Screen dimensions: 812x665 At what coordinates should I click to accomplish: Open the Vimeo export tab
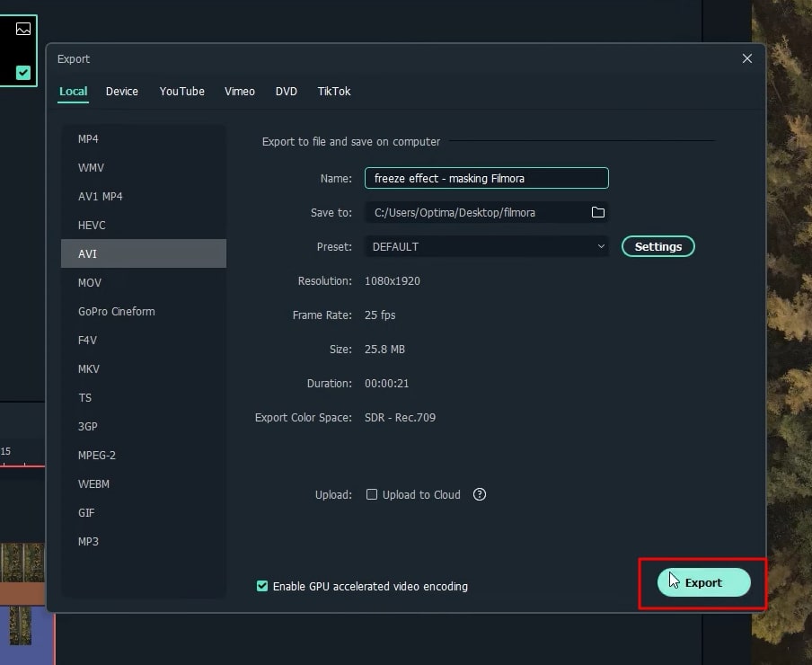tap(240, 92)
